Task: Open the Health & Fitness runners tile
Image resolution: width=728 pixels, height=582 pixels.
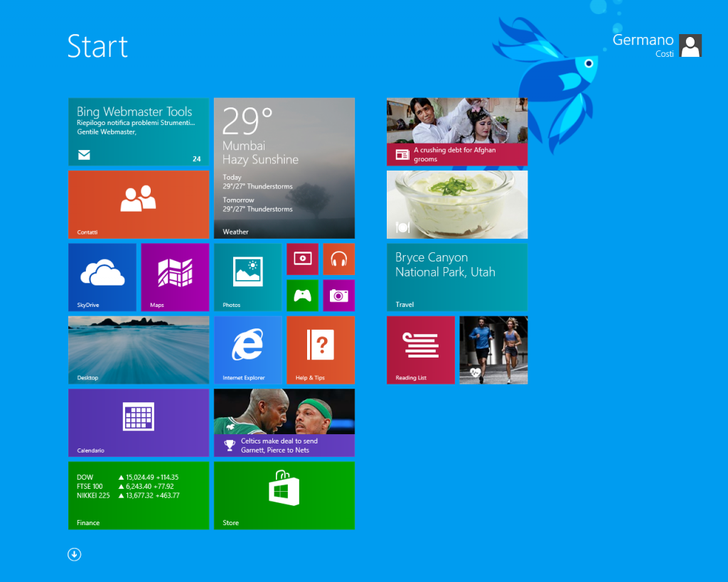Action: [493, 350]
